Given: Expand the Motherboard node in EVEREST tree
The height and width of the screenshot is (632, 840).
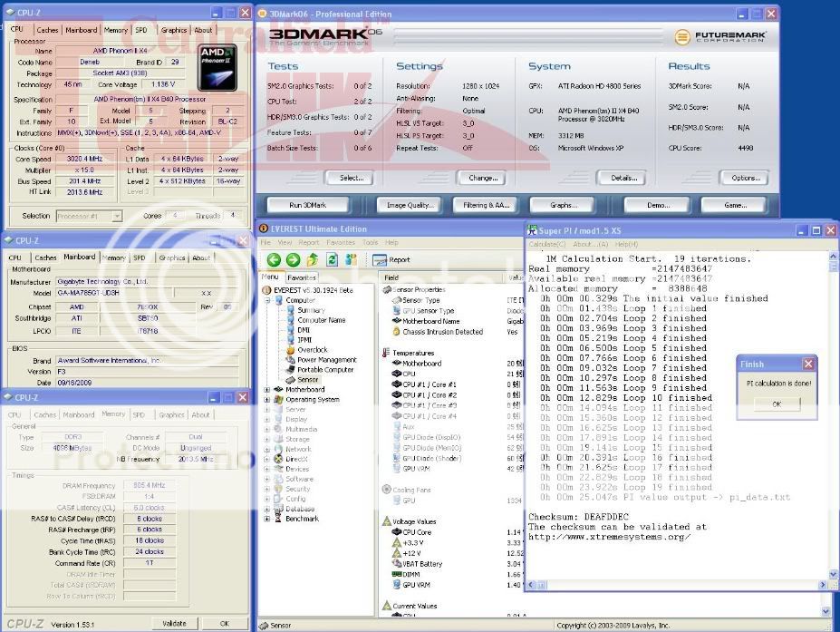Looking at the screenshot, I should point(267,390).
